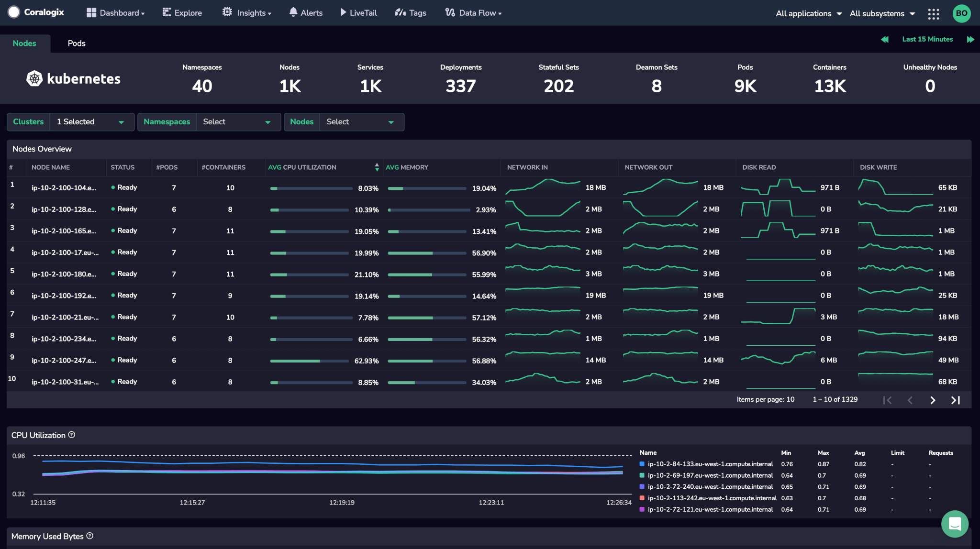Open the chat support bubble

(x=955, y=524)
